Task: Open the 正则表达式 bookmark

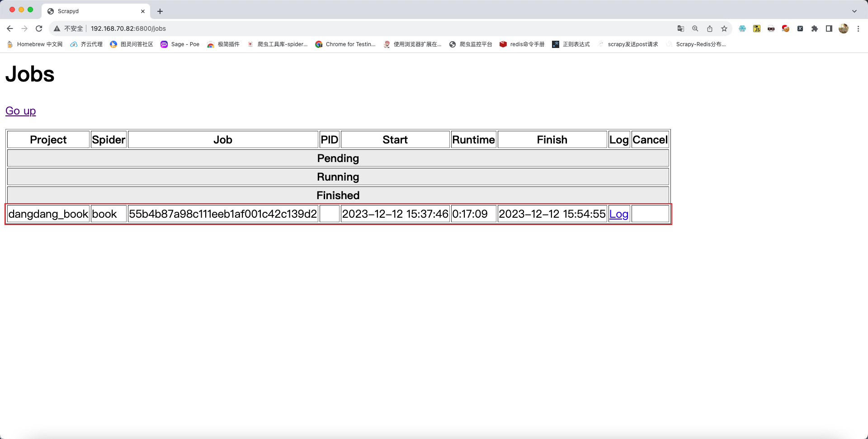Action: coord(571,44)
